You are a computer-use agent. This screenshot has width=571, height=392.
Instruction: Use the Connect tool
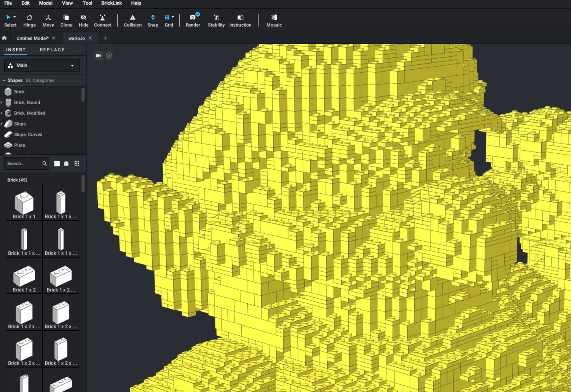pyautogui.click(x=102, y=21)
